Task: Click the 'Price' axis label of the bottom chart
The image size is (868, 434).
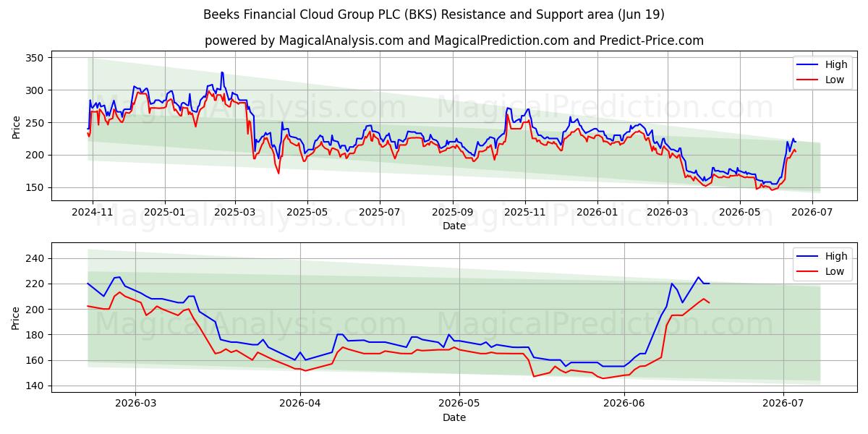Action: click(16, 318)
